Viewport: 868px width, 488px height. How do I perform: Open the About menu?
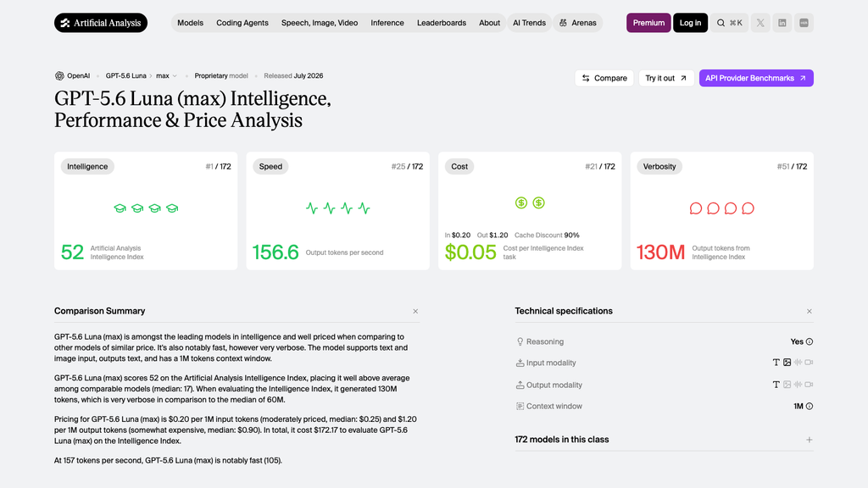click(x=489, y=23)
